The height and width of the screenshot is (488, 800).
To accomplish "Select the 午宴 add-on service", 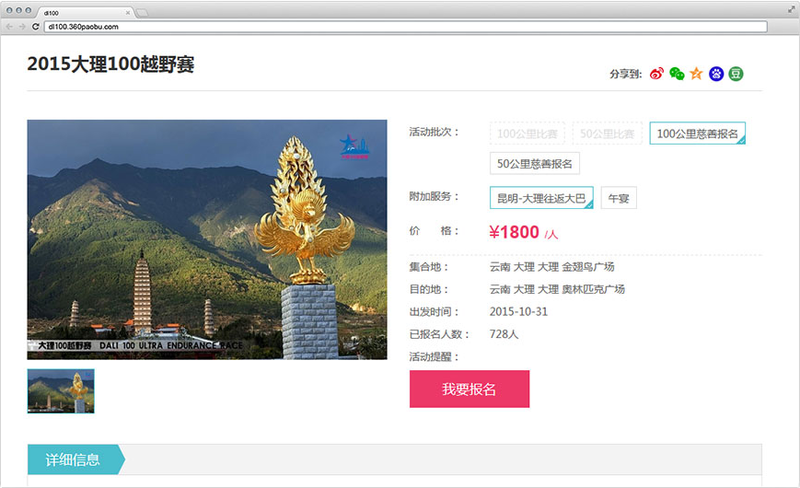I will pyautogui.click(x=618, y=198).
